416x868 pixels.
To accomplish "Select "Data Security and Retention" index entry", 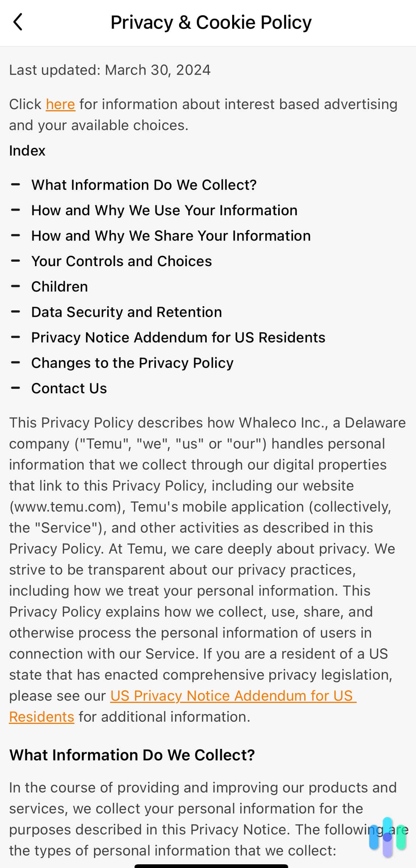I will click(126, 312).
